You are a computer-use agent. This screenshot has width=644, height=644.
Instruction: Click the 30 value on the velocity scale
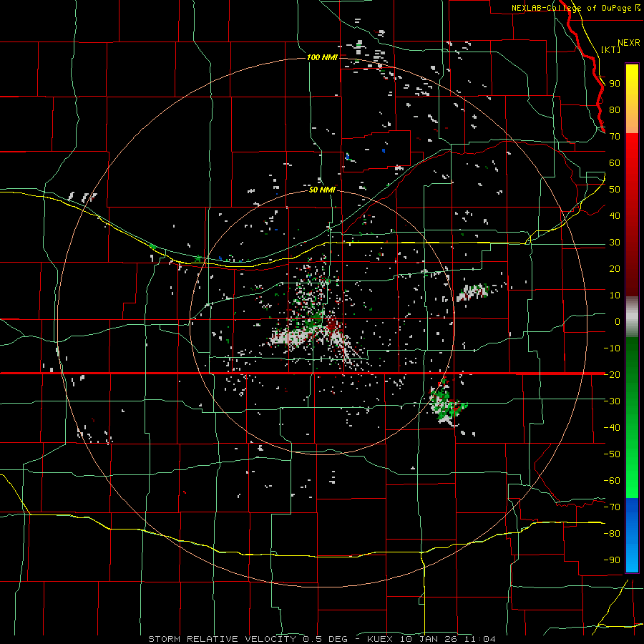coord(615,243)
